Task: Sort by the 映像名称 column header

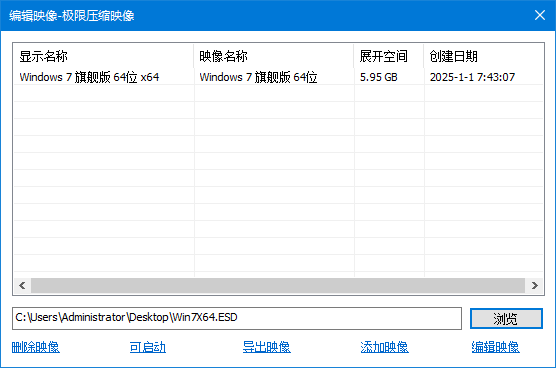Action: 274,56
